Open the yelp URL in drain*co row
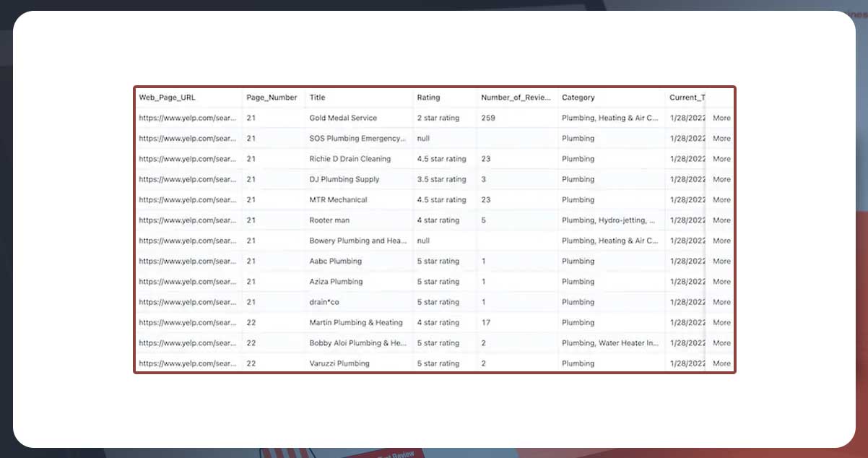 point(188,302)
